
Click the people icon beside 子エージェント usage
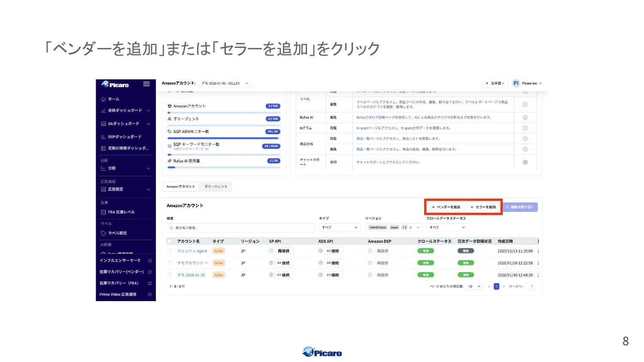click(x=170, y=119)
